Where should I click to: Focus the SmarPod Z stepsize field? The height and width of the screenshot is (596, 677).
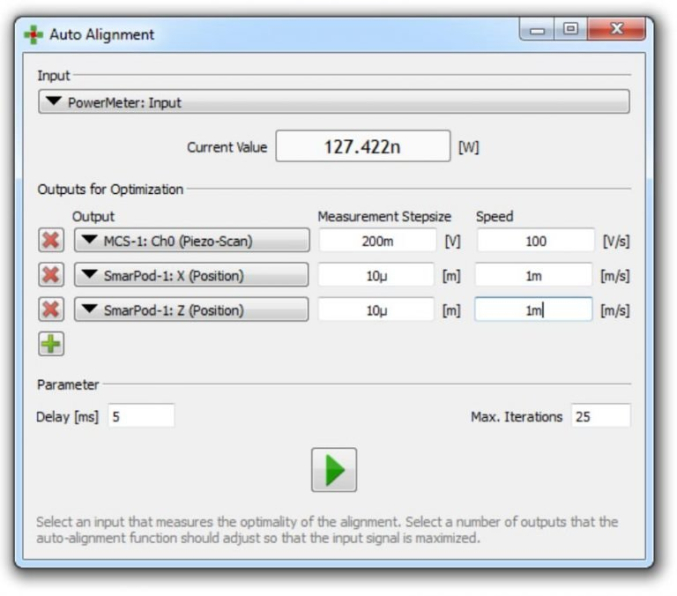377,310
